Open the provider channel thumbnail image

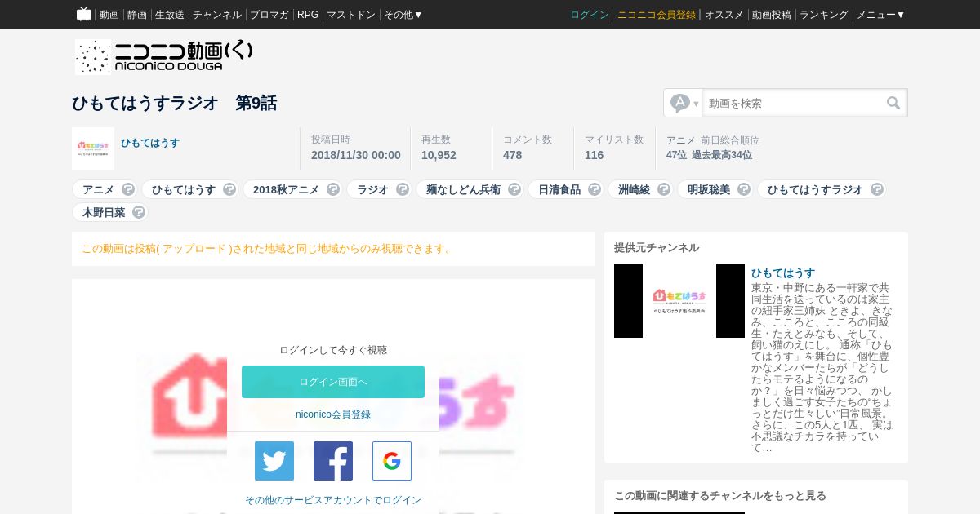coord(679,301)
